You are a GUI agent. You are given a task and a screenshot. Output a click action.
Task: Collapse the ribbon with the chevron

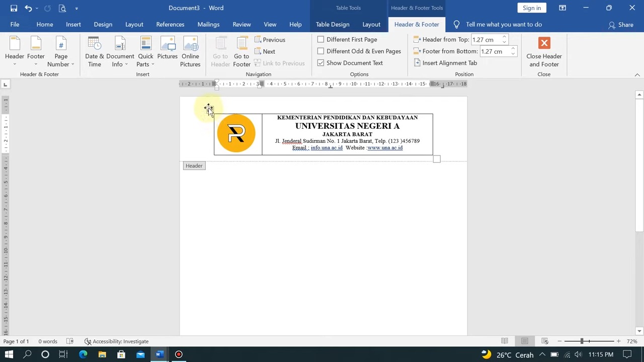point(637,75)
